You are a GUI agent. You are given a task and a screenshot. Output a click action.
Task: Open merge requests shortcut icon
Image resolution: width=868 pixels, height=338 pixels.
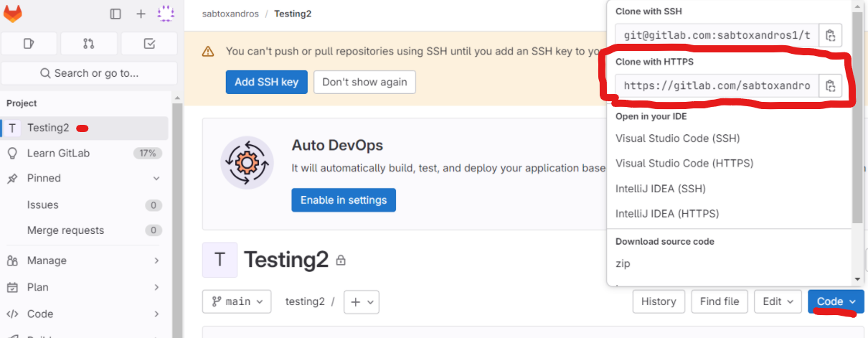89,44
